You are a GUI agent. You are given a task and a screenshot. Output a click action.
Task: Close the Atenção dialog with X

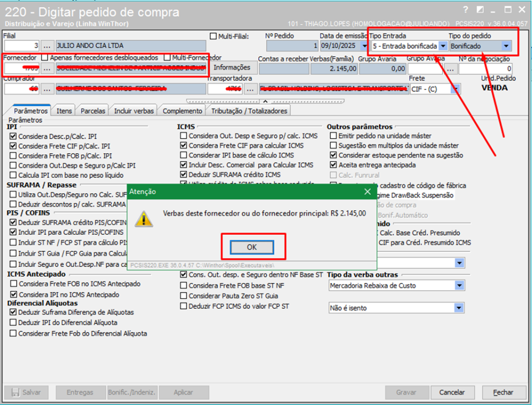pos(368,192)
